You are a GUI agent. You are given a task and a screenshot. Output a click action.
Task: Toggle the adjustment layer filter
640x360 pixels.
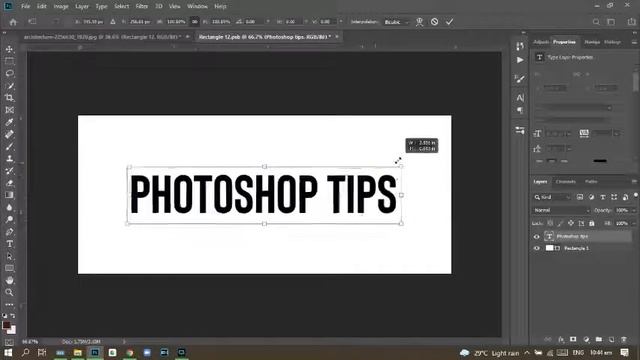pyautogui.click(x=591, y=197)
